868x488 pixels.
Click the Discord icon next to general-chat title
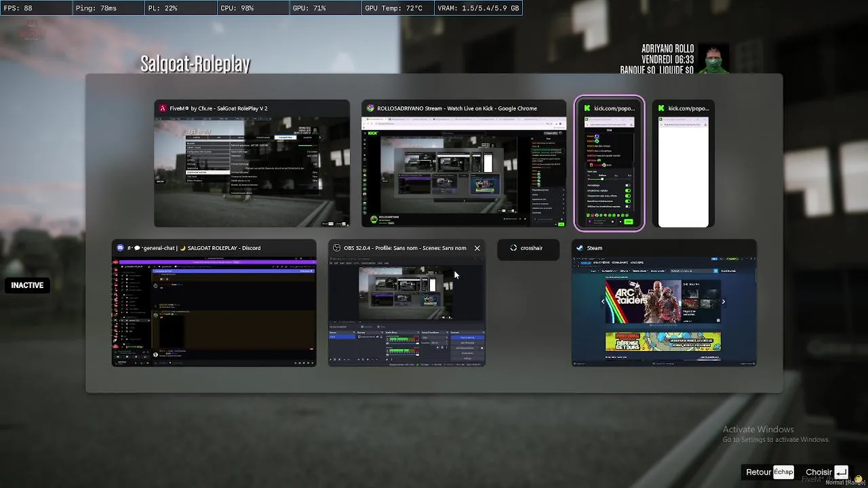(121, 248)
